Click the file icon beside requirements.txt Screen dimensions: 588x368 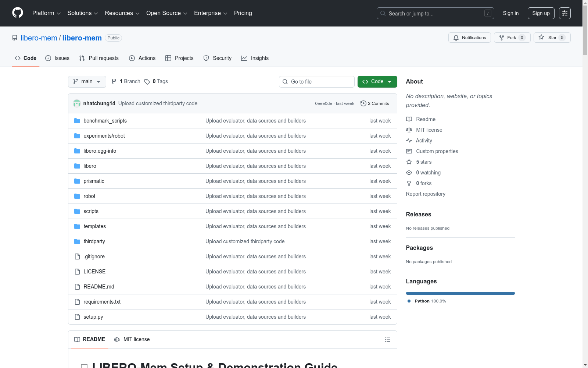tap(77, 302)
